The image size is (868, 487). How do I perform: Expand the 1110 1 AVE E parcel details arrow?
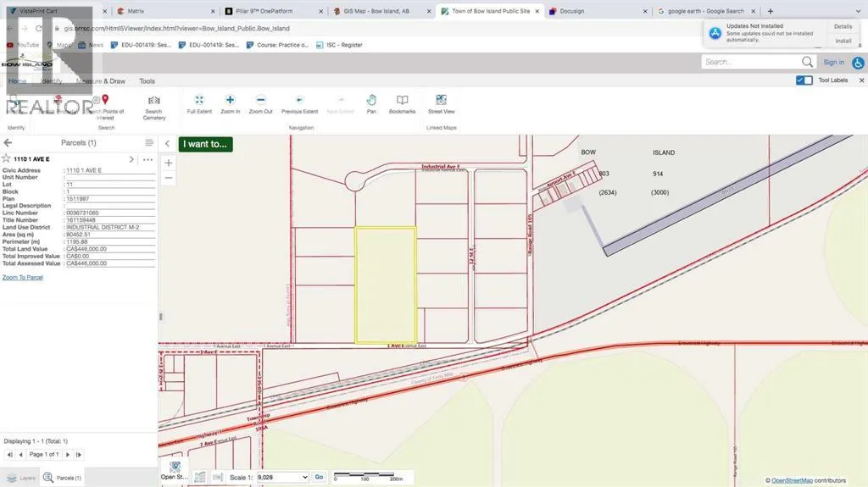131,159
